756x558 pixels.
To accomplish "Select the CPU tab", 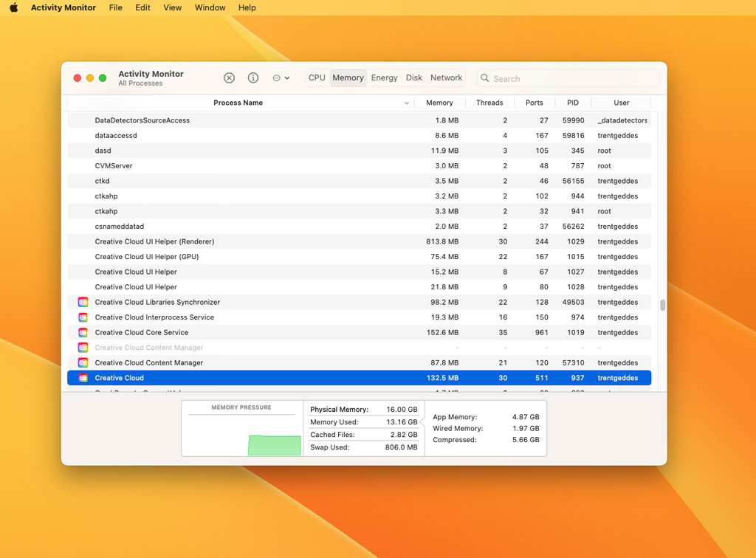I will (x=317, y=77).
